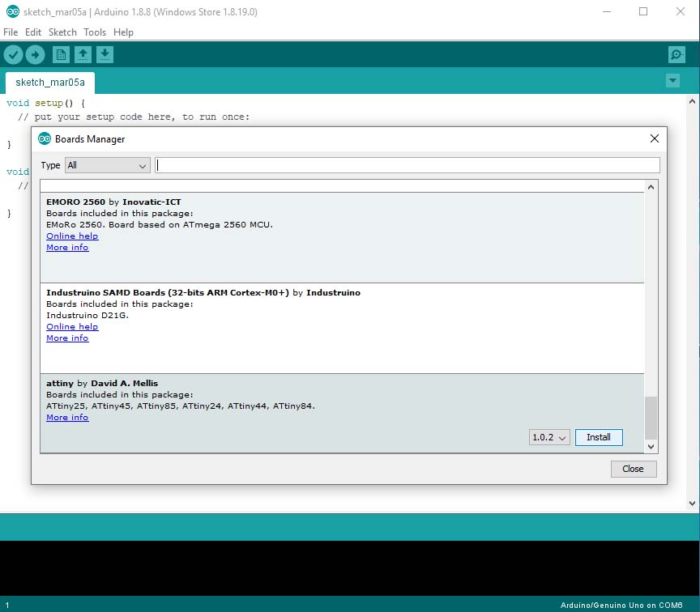The image size is (700, 612).
Task: Click the Save sketch down-arrow icon
Action: point(105,55)
